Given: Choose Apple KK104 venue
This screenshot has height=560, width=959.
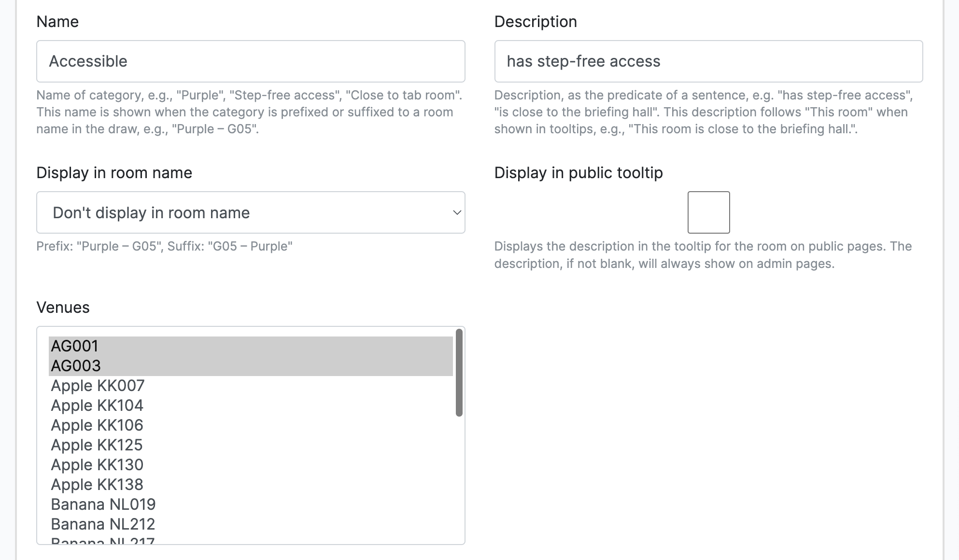Looking at the screenshot, I should tap(251, 406).
